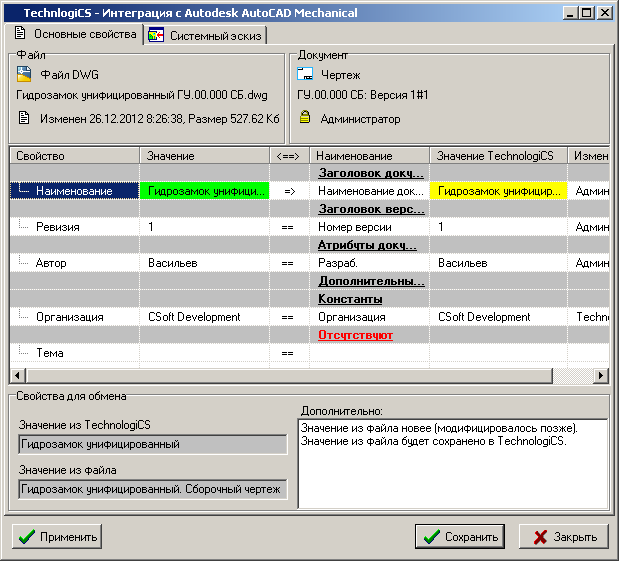Click the Номер версии cell
Screen dimensions: 619x561
(370, 227)
